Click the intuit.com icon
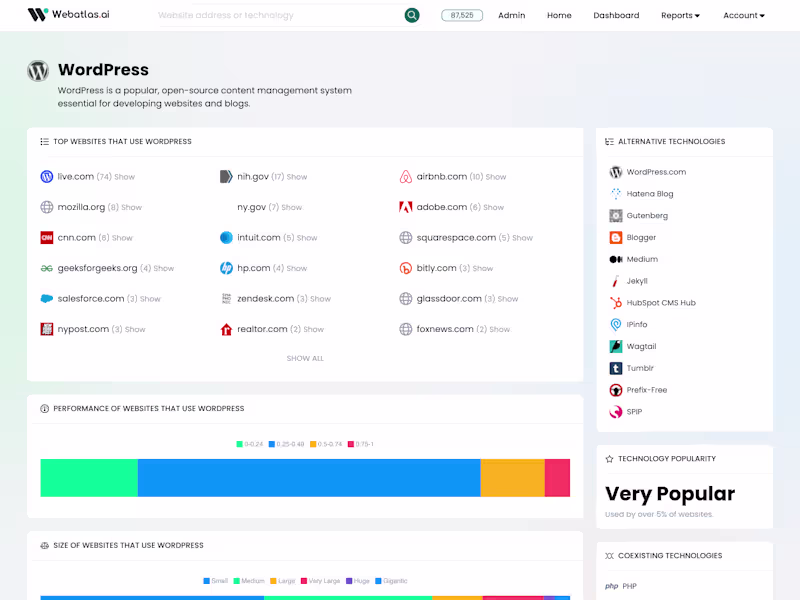This screenshot has height=600, width=800. point(226,238)
